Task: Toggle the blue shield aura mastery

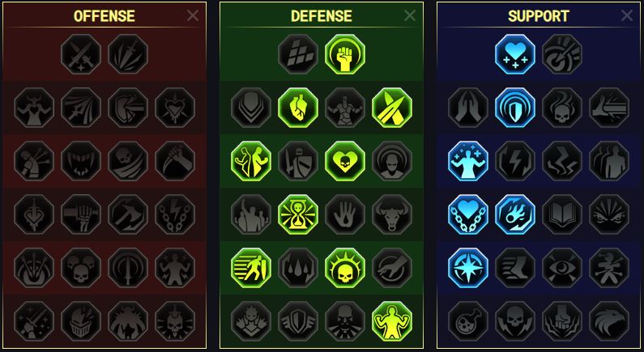Action: point(515,108)
